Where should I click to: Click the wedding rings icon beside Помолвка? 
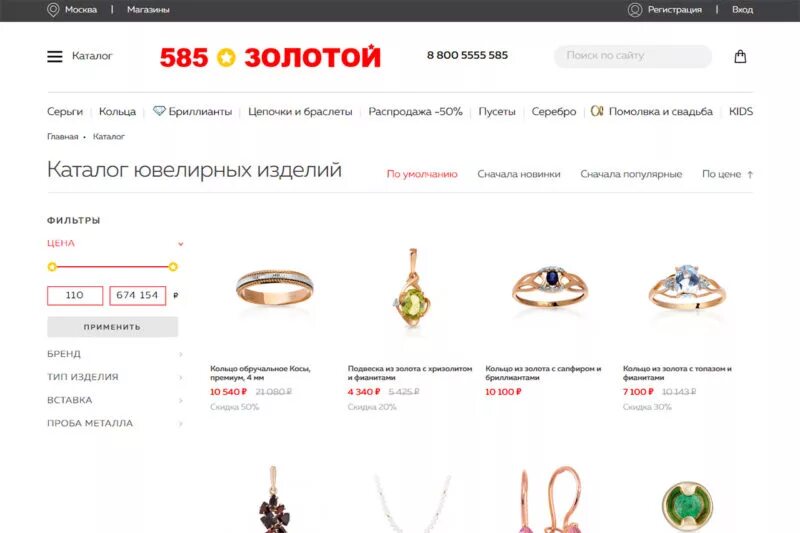(597, 111)
